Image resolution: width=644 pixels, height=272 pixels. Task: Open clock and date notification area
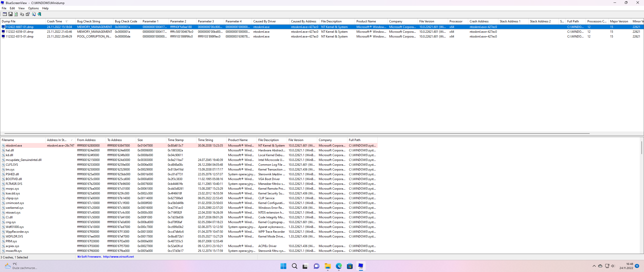(626, 266)
